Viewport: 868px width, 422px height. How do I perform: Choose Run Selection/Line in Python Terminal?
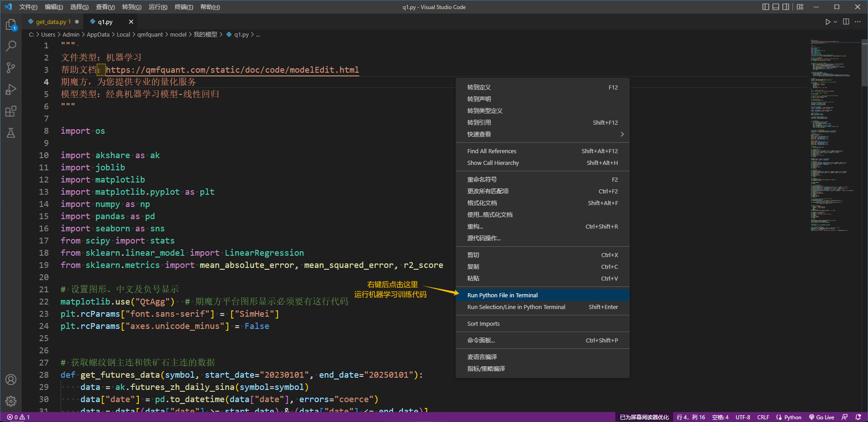click(542, 307)
